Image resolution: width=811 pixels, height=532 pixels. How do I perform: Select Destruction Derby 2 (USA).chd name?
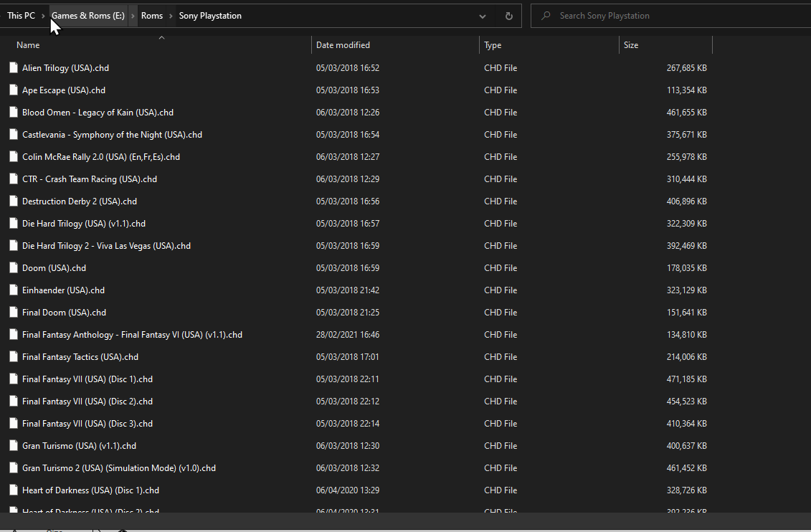point(80,201)
